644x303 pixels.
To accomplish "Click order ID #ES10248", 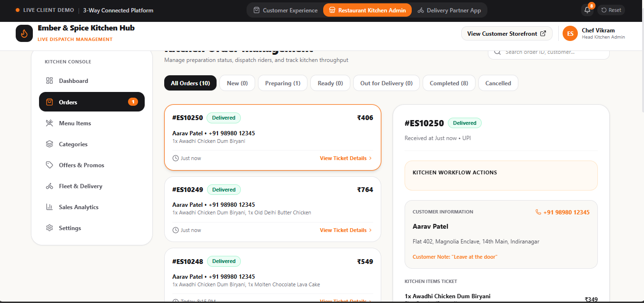I will (188, 262).
